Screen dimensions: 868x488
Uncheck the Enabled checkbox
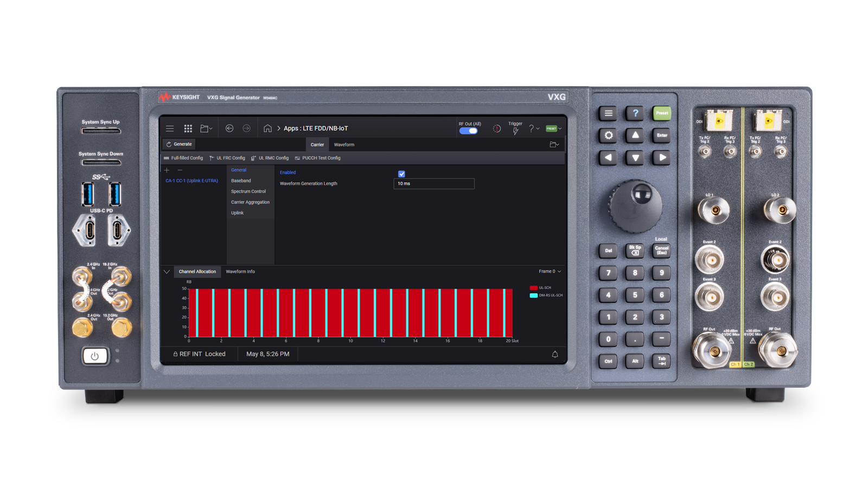click(401, 174)
